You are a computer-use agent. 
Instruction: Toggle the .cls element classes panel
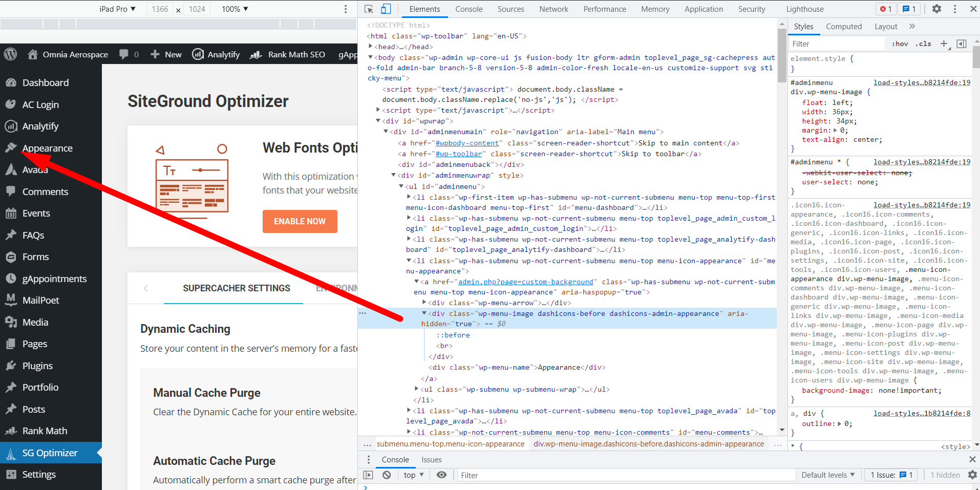(x=923, y=44)
